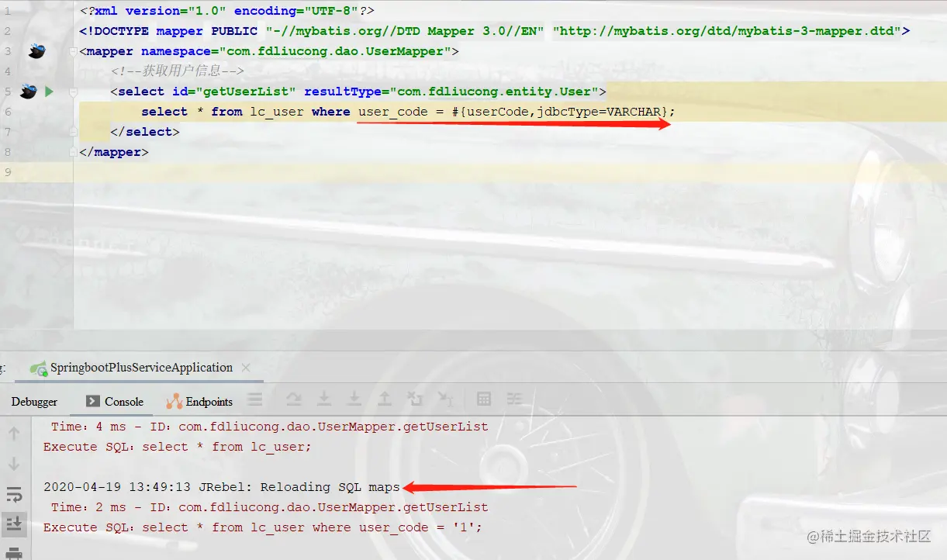The height and width of the screenshot is (560, 947).
Task: Click the Console tab's terminal icon
Action: pyautogui.click(x=93, y=401)
